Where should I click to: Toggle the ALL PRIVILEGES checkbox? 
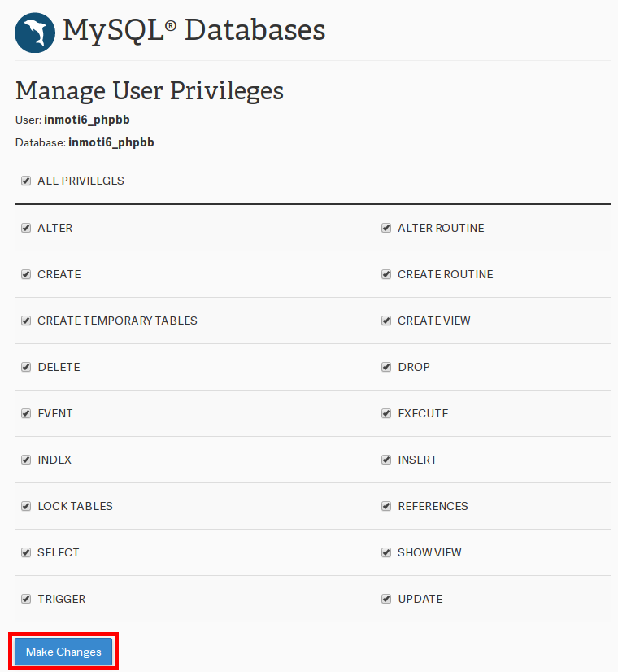click(26, 181)
